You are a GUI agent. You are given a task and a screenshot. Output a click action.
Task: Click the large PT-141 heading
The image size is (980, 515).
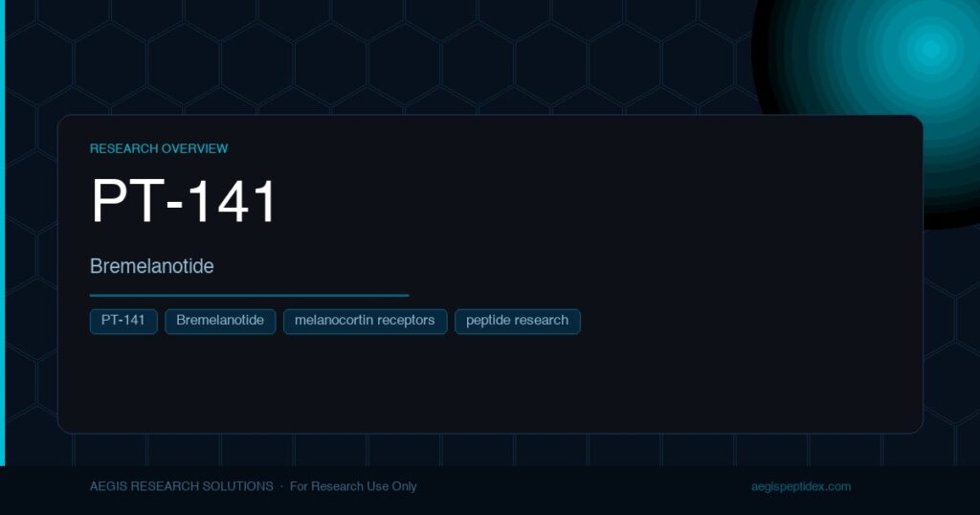click(183, 201)
